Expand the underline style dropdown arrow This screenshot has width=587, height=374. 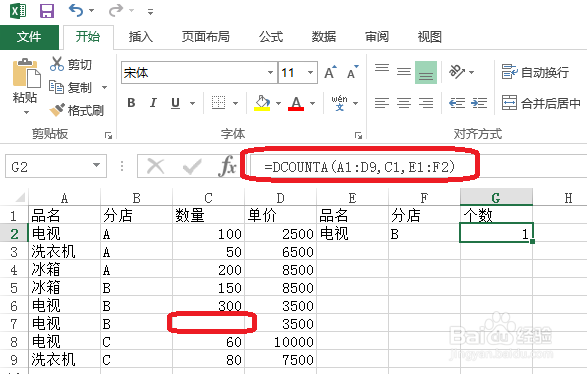click(x=192, y=103)
